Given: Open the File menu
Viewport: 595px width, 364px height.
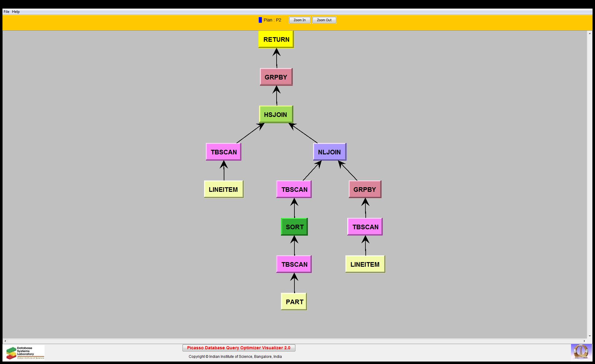Looking at the screenshot, I should (6, 12).
